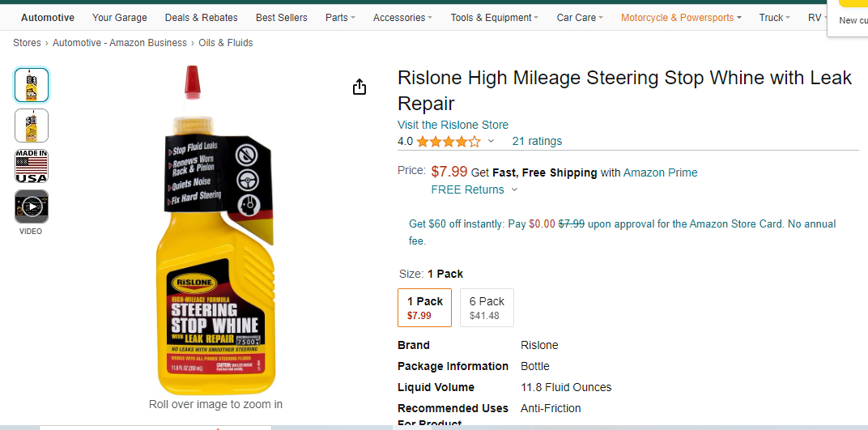Select the second bottle thumbnail
Viewport: 868px width, 430px height.
pyautogui.click(x=32, y=126)
